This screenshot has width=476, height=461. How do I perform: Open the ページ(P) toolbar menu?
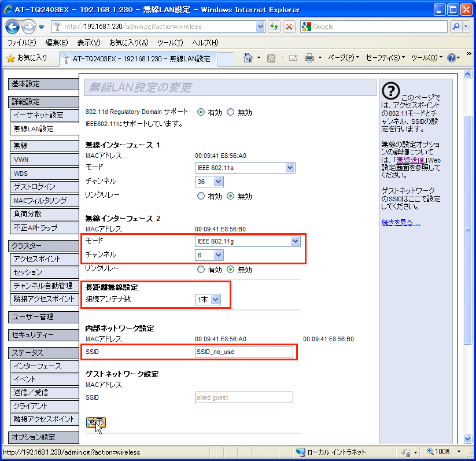[344, 58]
